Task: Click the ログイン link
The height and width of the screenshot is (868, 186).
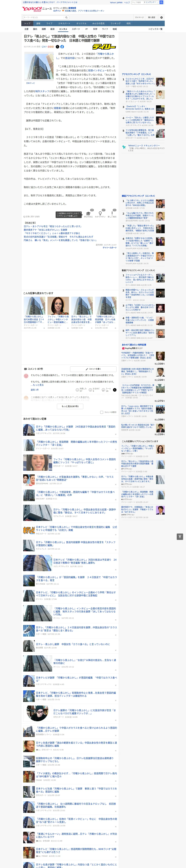Action: [x=57, y=11]
